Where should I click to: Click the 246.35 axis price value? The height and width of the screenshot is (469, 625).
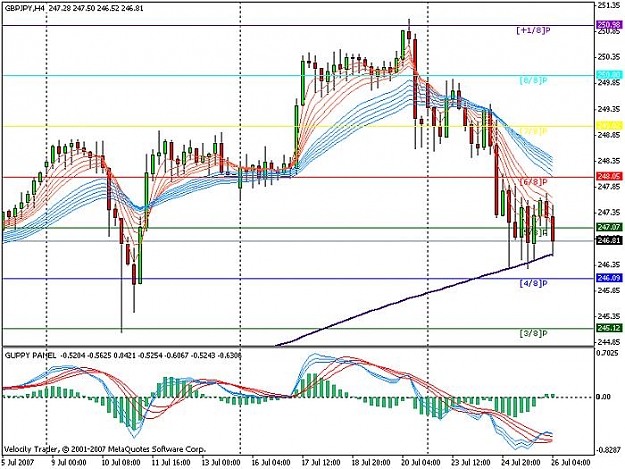609,265
